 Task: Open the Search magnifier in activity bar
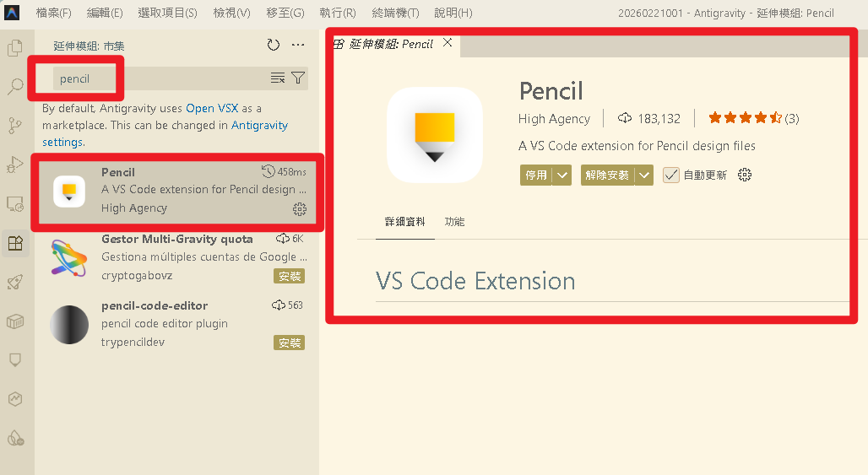tap(15, 86)
